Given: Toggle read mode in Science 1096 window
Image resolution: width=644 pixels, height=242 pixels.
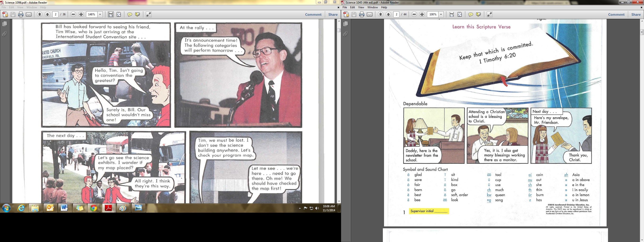Looking at the screenshot, I should [x=148, y=14].
